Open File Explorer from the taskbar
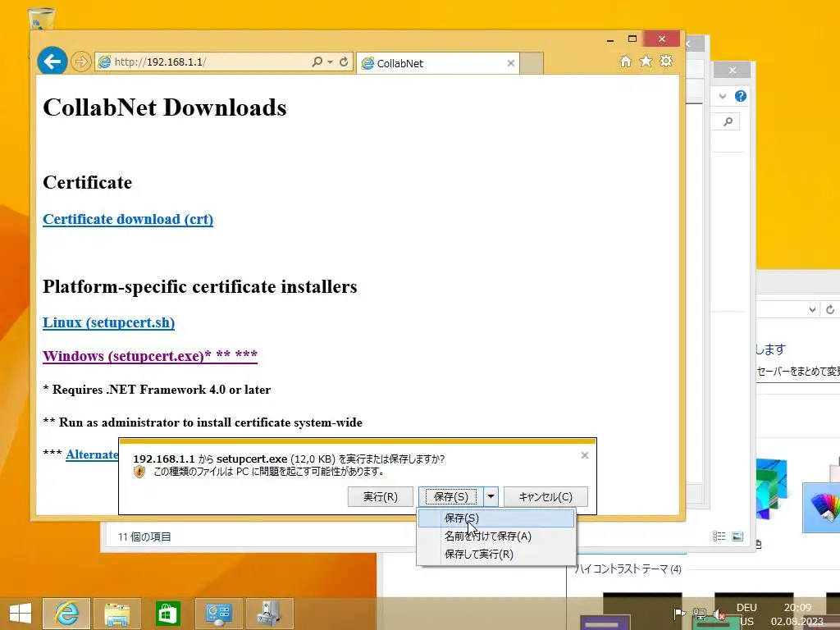The width and height of the screenshot is (840, 630). click(x=116, y=614)
